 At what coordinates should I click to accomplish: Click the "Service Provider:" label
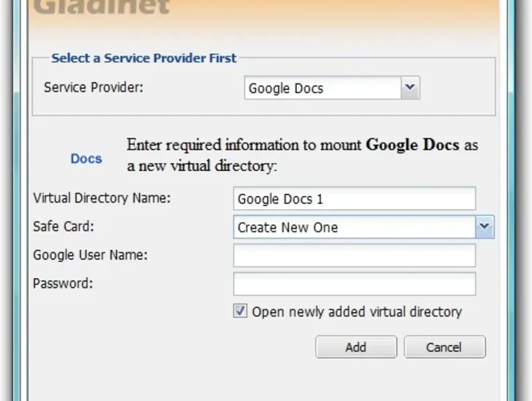[x=93, y=88]
